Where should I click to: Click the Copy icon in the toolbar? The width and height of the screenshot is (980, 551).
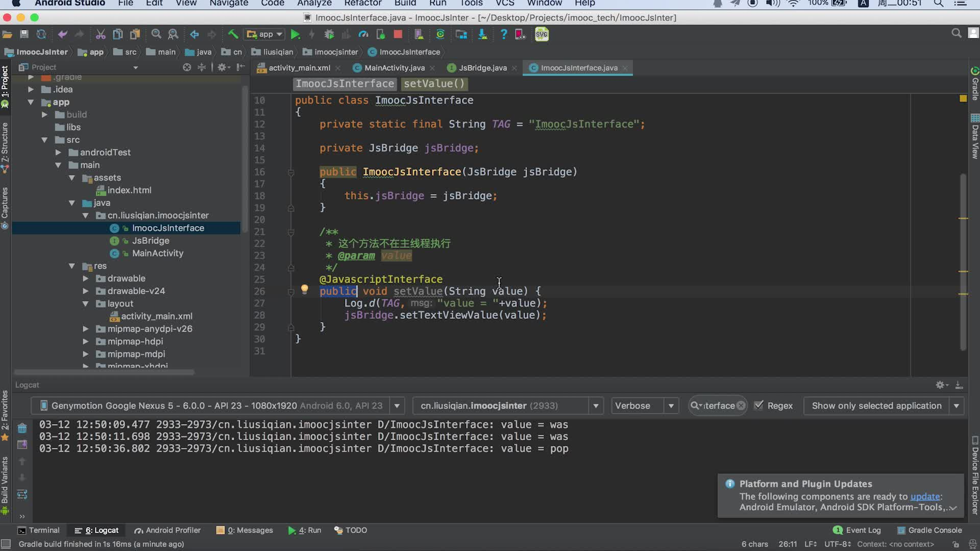118,35
